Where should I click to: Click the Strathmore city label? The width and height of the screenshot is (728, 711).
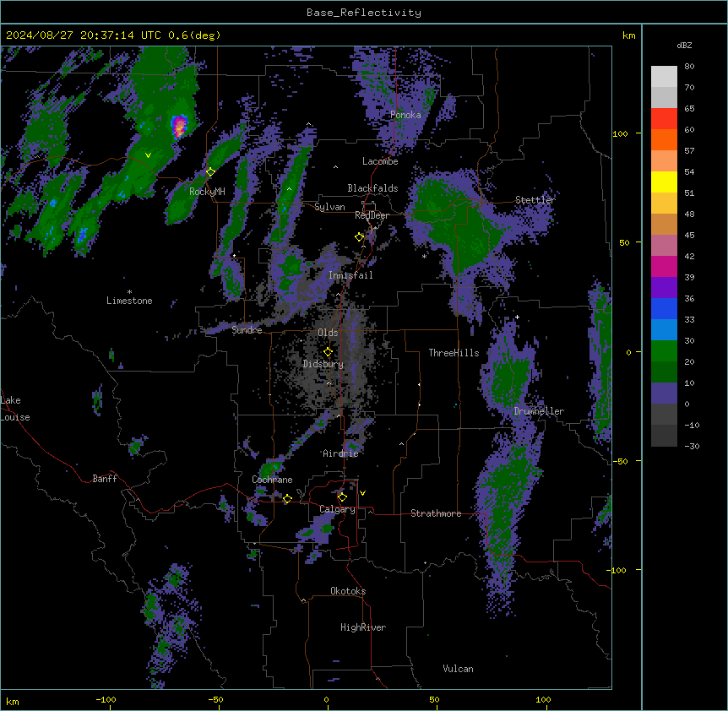pyautogui.click(x=436, y=513)
